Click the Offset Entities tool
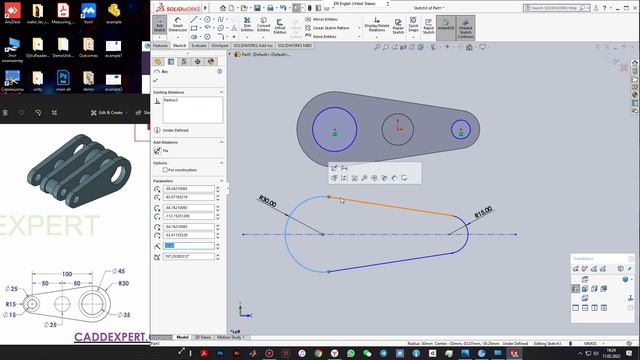This screenshot has width=640, height=360. [280, 25]
